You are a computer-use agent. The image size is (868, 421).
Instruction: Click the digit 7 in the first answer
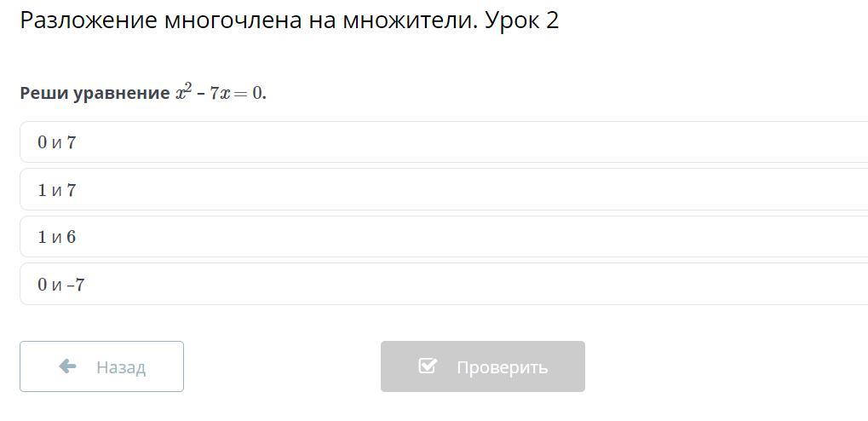pyautogui.click(x=72, y=142)
